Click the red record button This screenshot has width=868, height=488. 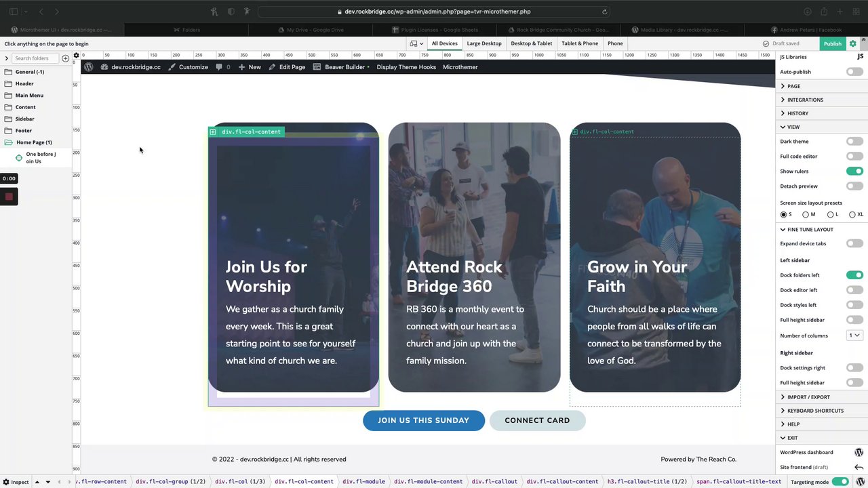coord(9,197)
